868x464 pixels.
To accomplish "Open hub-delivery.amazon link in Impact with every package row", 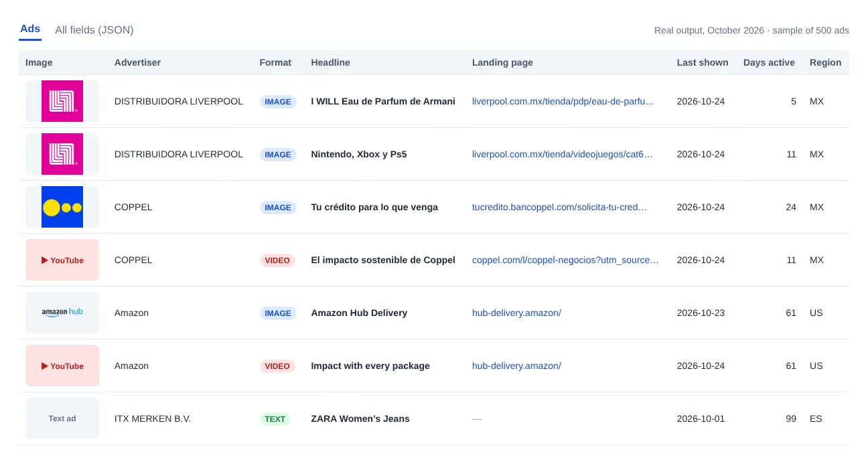I will 516,366.
